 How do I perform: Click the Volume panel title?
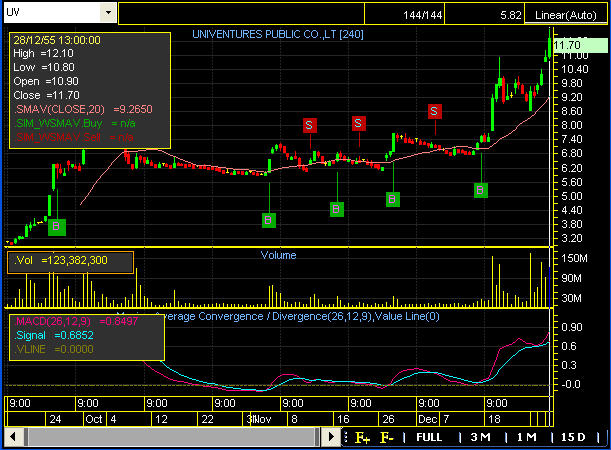tap(278, 255)
